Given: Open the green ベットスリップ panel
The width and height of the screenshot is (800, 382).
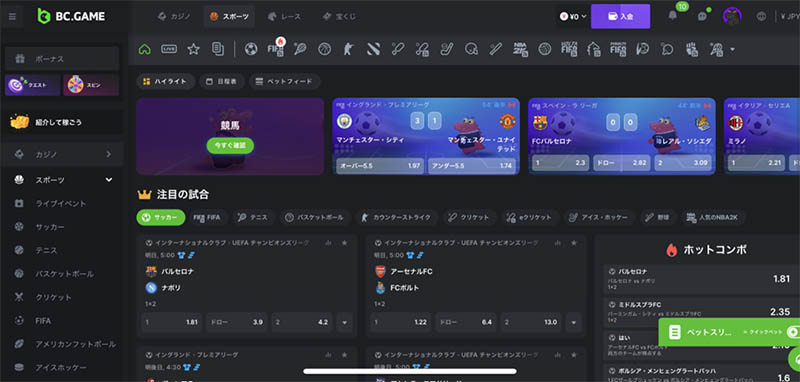Looking at the screenshot, I should (x=729, y=333).
